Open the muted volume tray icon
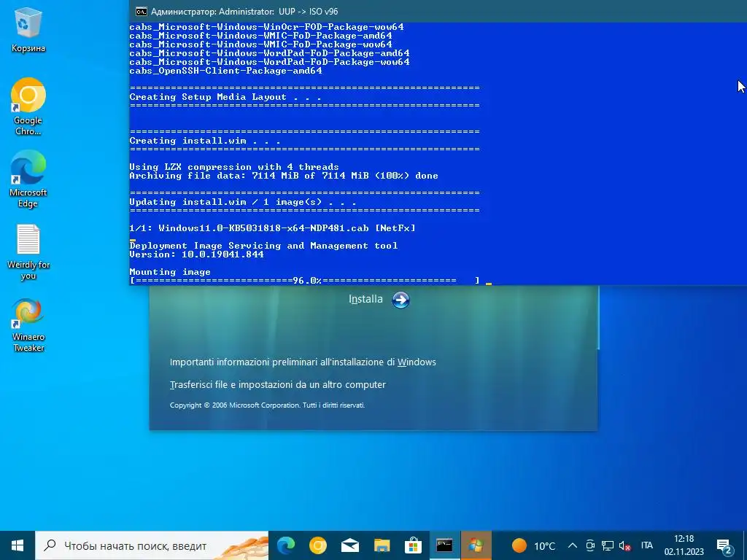This screenshot has width=747, height=560. click(x=624, y=545)
